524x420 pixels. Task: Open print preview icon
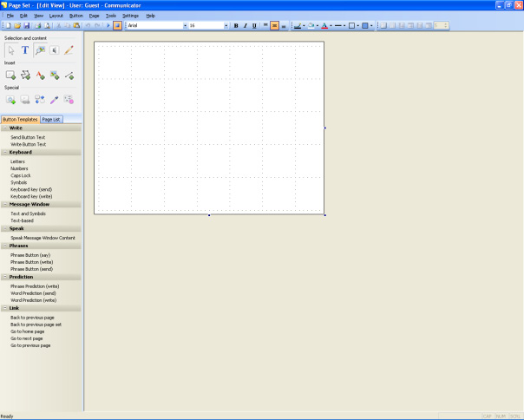click(47, 25)
